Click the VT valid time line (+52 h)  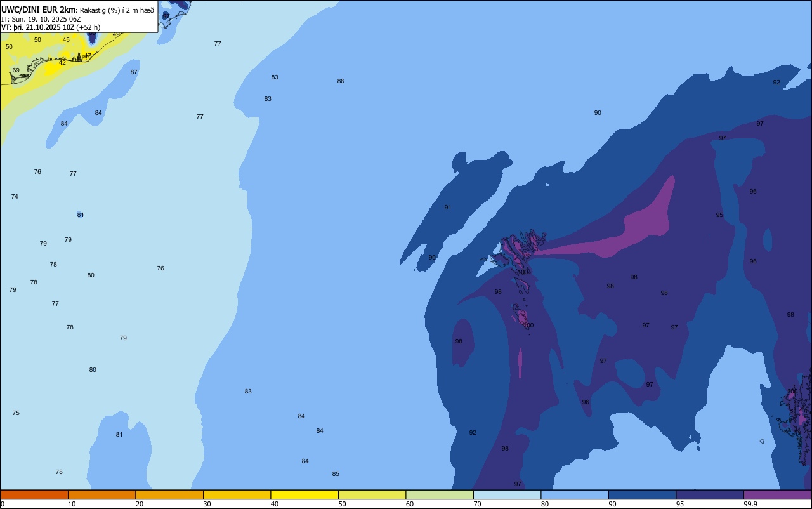click(50, 27)
